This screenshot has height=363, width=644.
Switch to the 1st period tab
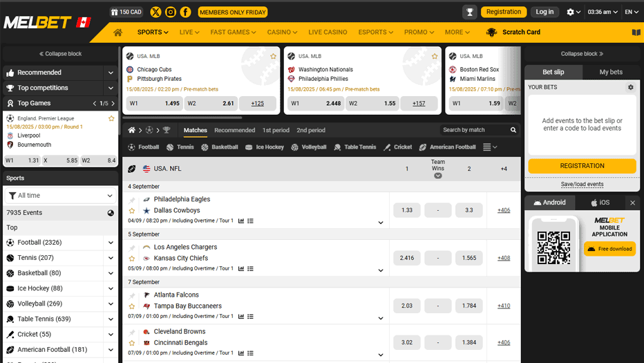[276, 130]
